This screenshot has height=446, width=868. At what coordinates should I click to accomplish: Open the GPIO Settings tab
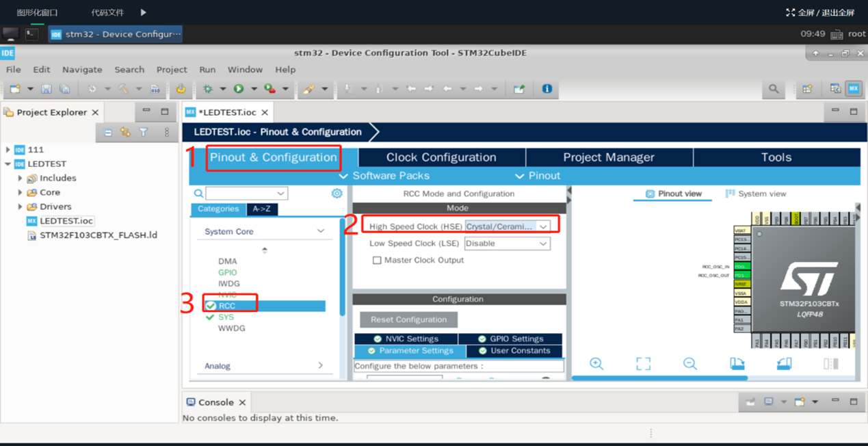510,339
